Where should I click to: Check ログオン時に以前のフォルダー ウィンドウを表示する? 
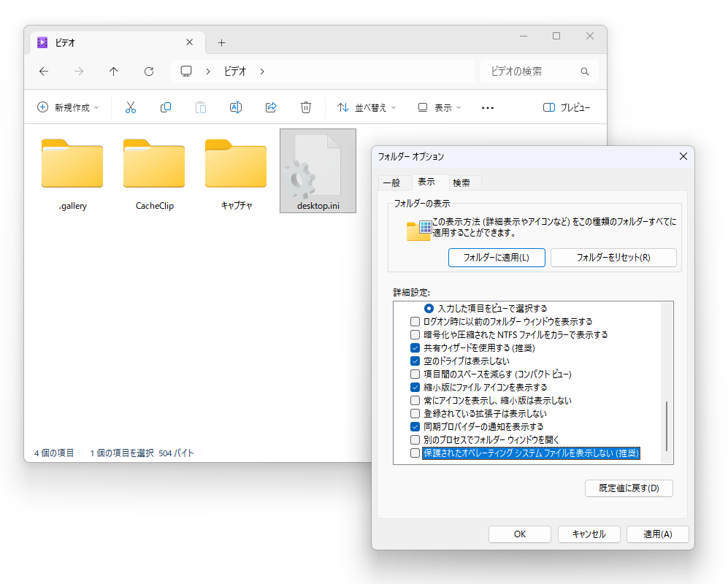(415, 321)
